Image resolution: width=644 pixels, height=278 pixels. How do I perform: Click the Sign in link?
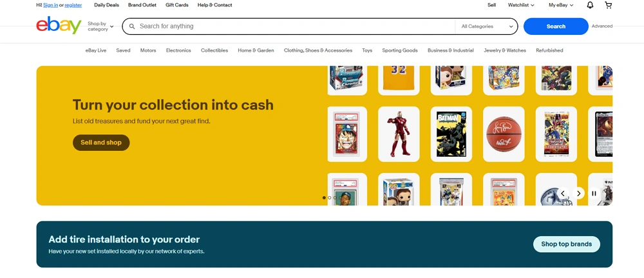pos(50,5)
